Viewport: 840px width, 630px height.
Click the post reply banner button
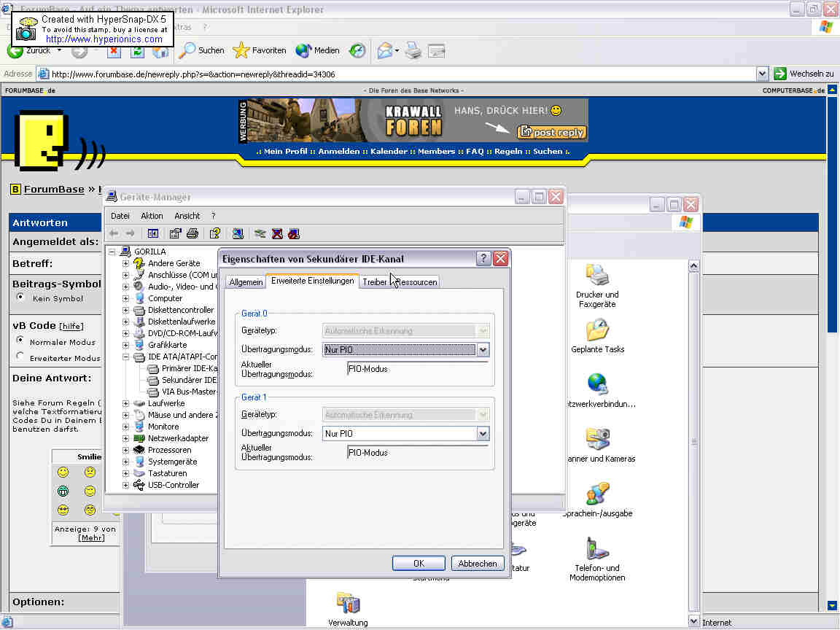(552, 132)
